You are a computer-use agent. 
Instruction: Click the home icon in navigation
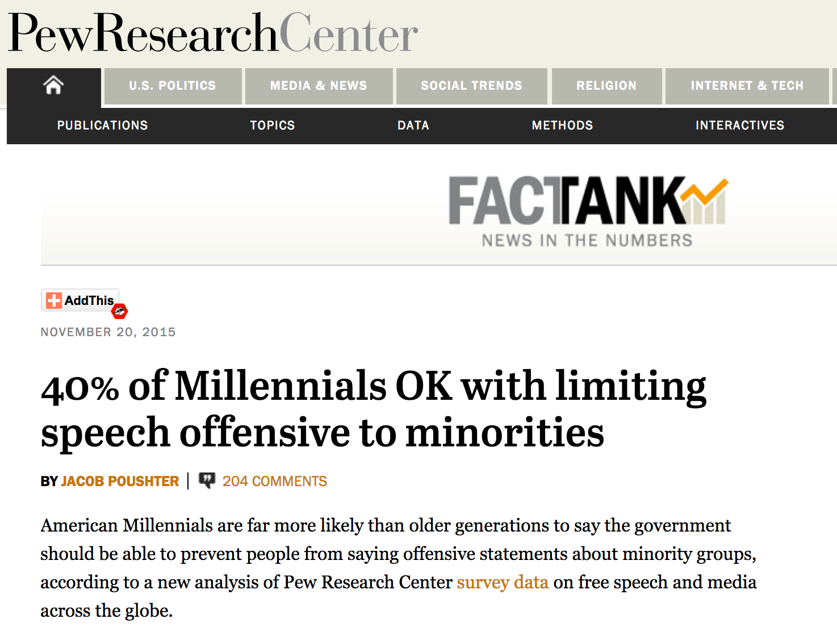(x=53, y=86)
